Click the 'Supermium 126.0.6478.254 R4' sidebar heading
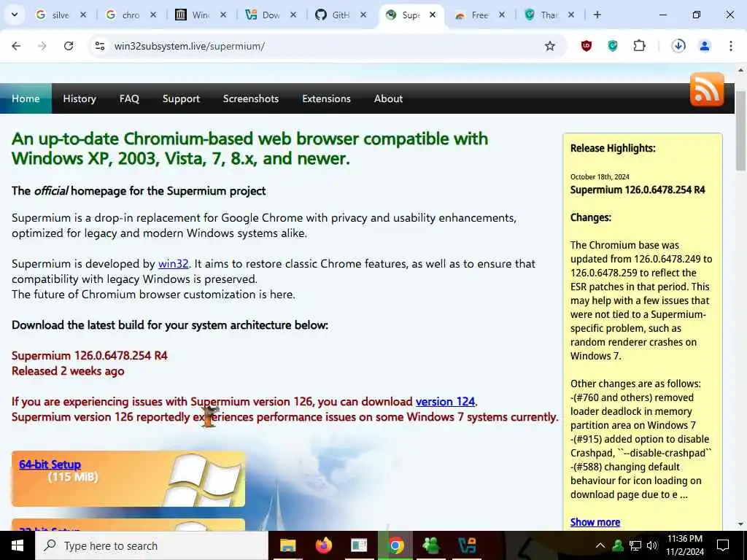747x560 pixels. [638, 190]
